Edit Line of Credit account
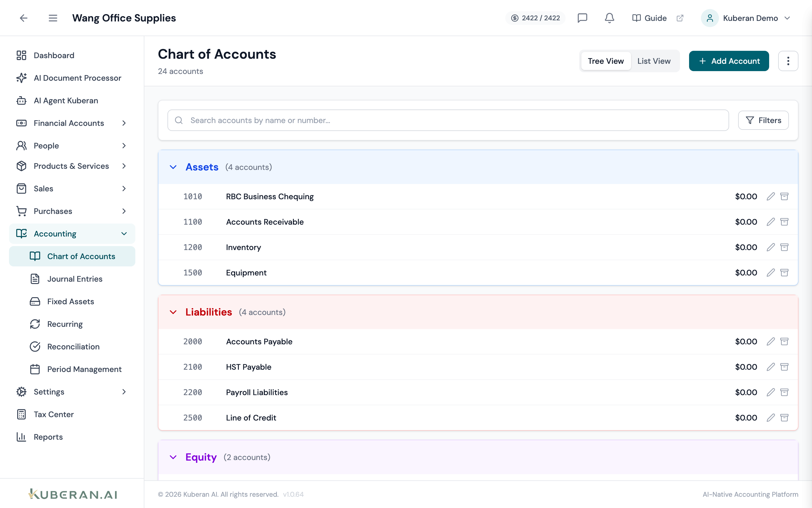 point(771,418)
